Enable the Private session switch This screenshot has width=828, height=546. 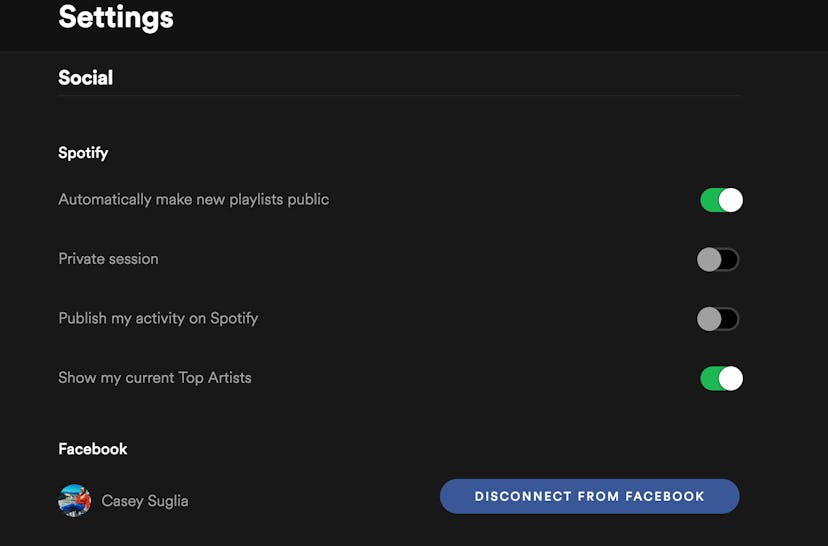[718, 260]
